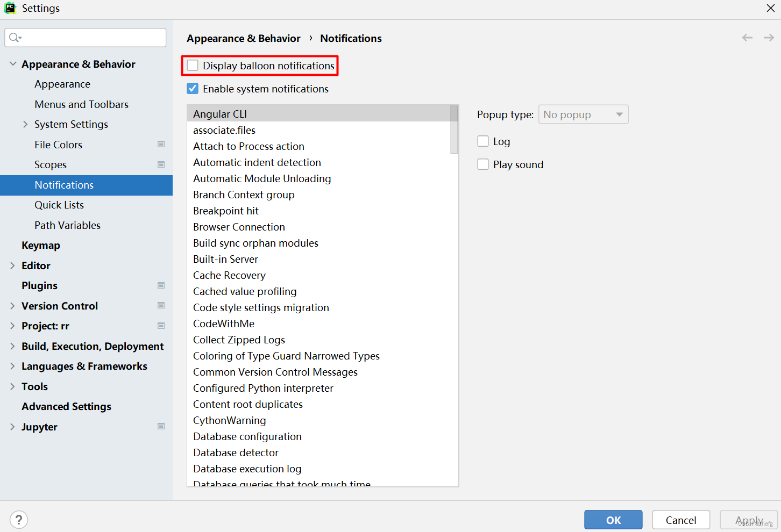The width and height of the screenshot is (781, 532).
Task: Uncheck Enable system notifications
Action: pos(193,89)
